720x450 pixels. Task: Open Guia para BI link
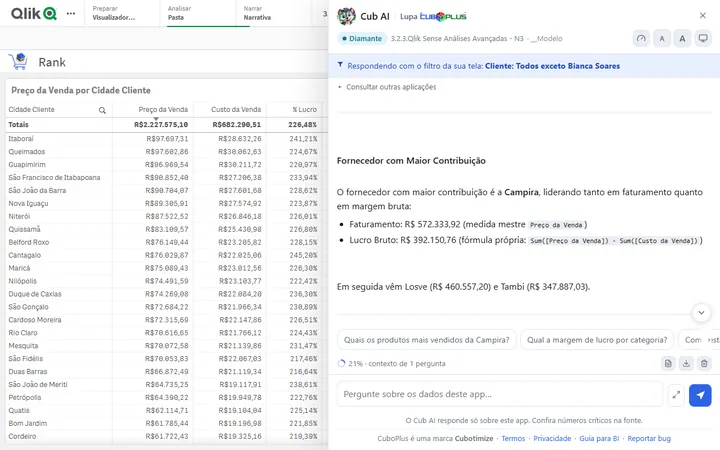point(599,439)
